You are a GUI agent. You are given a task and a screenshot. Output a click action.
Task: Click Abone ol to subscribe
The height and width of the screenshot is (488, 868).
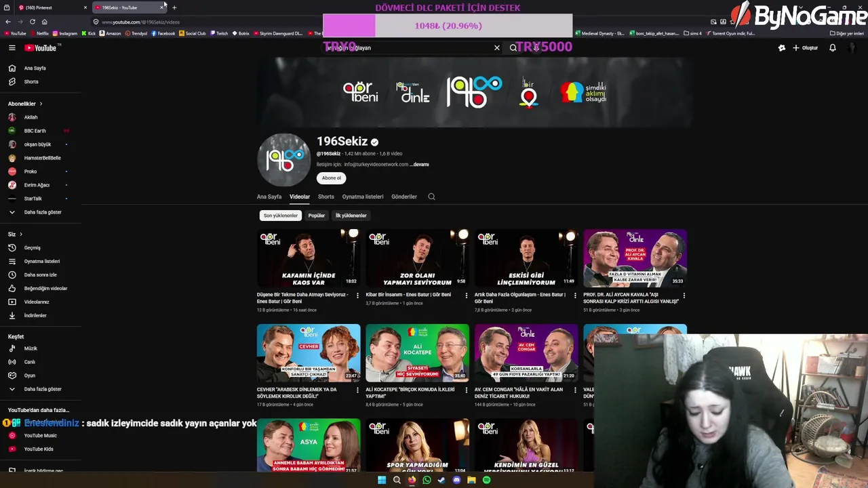332,178
